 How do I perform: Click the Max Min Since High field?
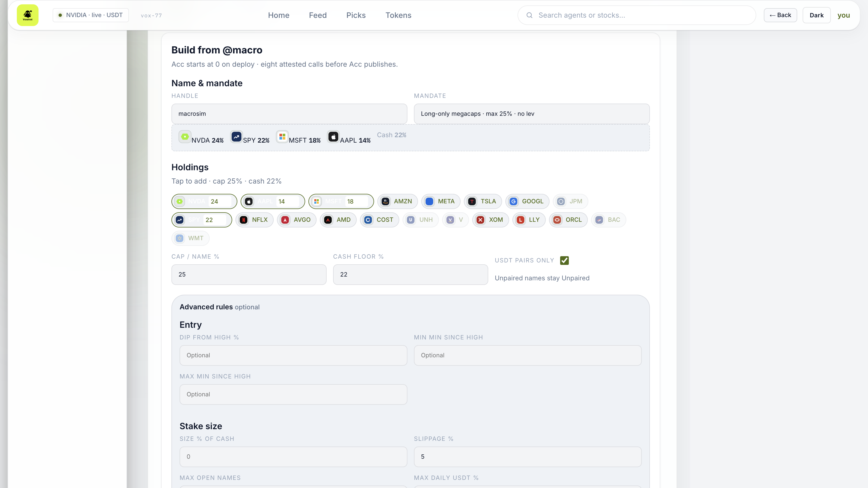(x=293, y=394)
